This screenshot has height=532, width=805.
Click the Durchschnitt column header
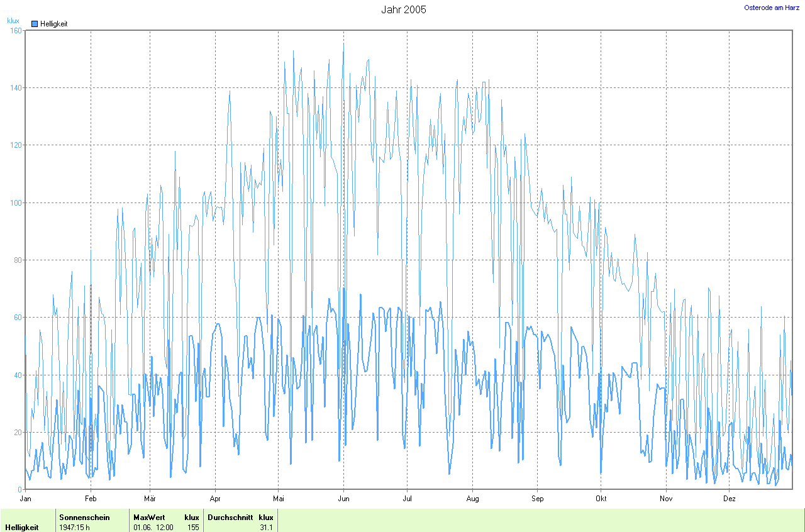[230, 518]
